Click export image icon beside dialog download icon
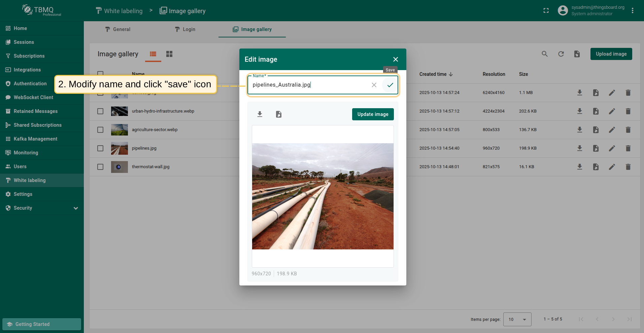The image size is (644, 333). point(278,114)
